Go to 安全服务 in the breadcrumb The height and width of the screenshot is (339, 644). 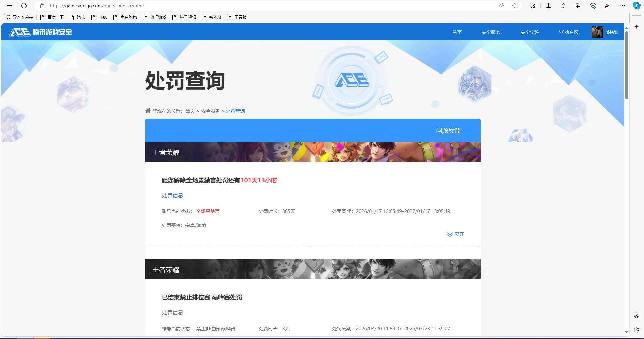[210, 111]
